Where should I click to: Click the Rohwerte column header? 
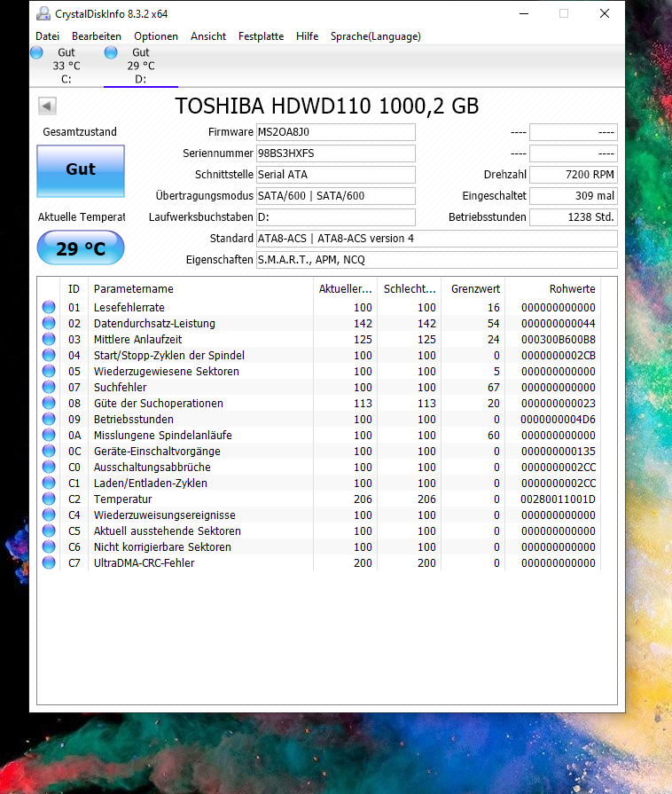[553, 289]
